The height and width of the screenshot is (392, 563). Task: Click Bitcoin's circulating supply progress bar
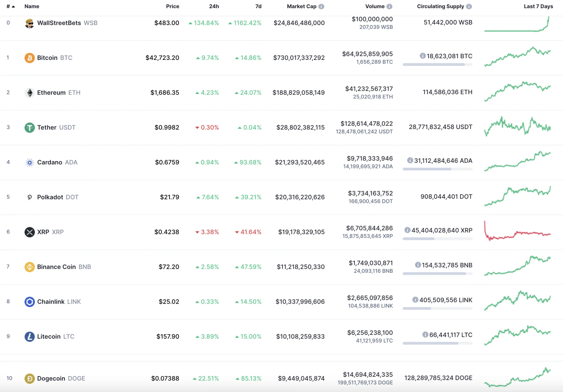point(437,64)
